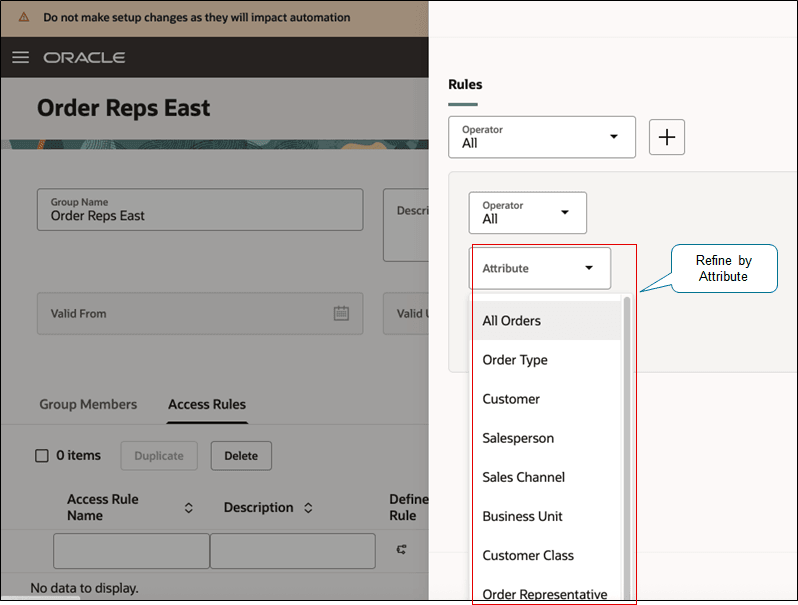Click the Duplicate button
The image size is (798, 605).
click(159, 456)
